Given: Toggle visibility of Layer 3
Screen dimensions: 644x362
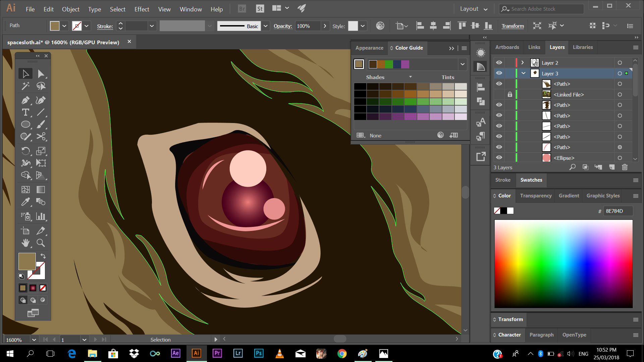Looking at the screenshot, I should [x=499, y=73].
